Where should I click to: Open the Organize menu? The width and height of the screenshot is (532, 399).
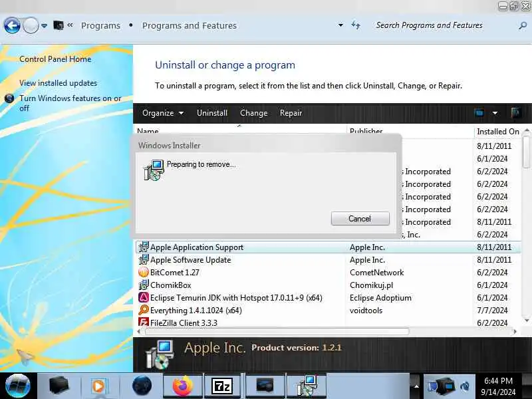click(163, 113)
